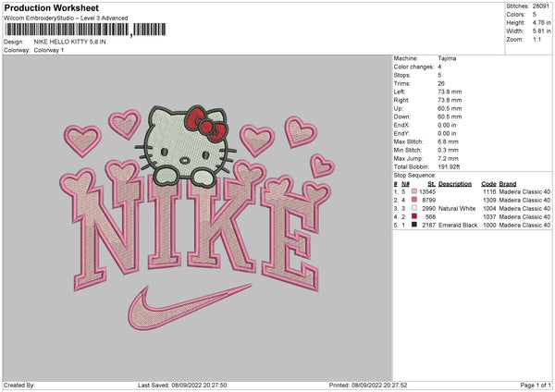Image resolution: width=555 pixels, height=392 pixels.
Task: Click the pink Nike swoosh in preview
Action: click(190, 307)
